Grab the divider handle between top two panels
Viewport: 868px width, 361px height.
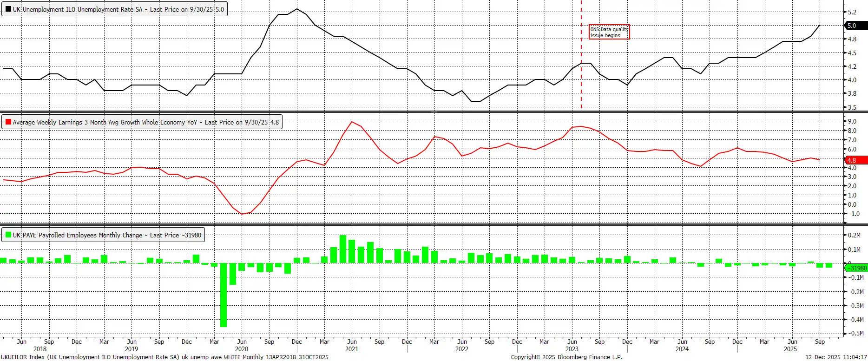click(434, 112)
